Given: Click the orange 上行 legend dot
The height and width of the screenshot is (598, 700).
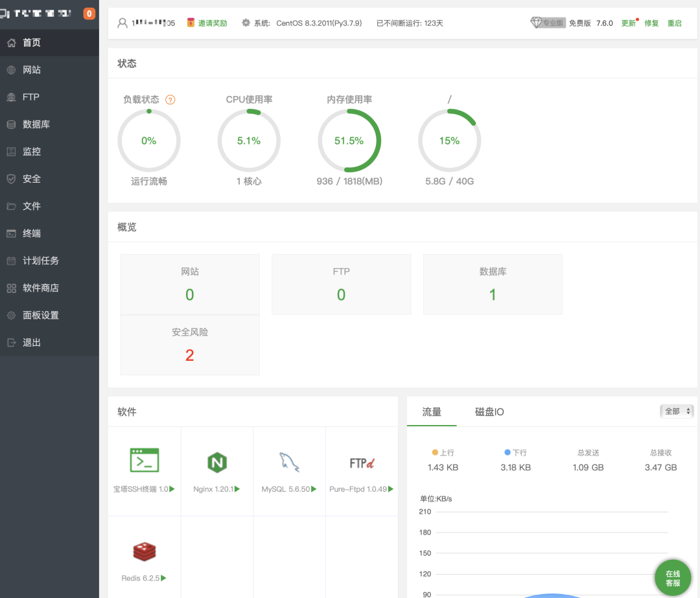Looking at the screenshot, I should pos(436,452).
